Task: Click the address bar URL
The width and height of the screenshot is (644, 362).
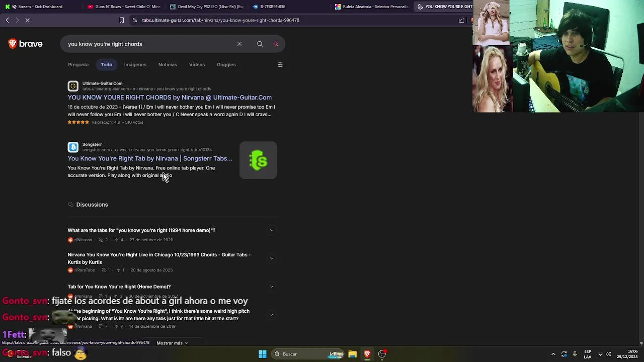Action: [220, 20]
